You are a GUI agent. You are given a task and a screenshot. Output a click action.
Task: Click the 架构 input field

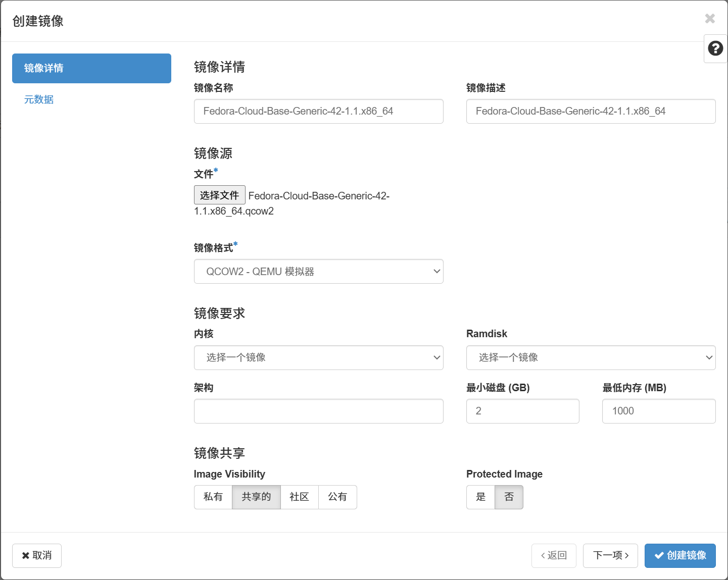tap(318, 411)
